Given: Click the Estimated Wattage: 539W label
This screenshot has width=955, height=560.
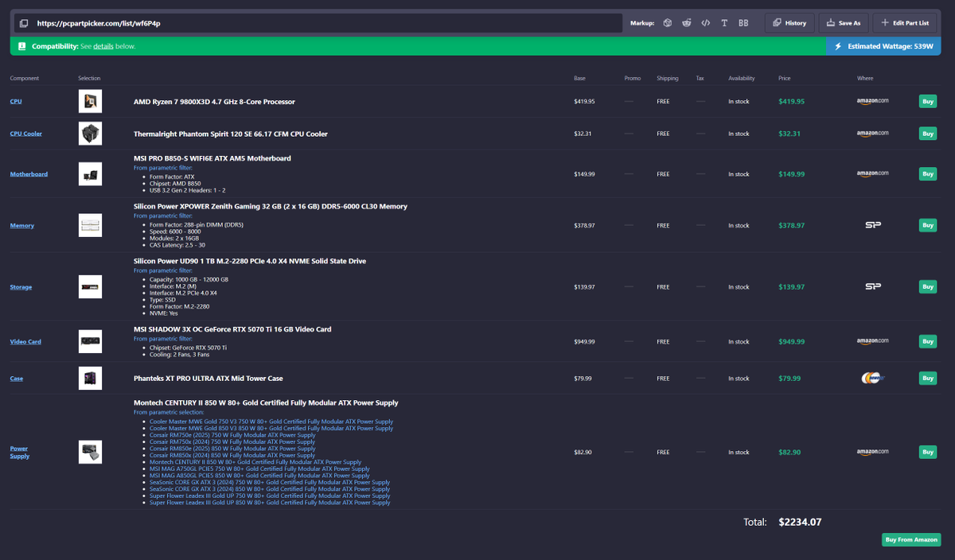Looking at the screenshot, I should pos(891,46).
